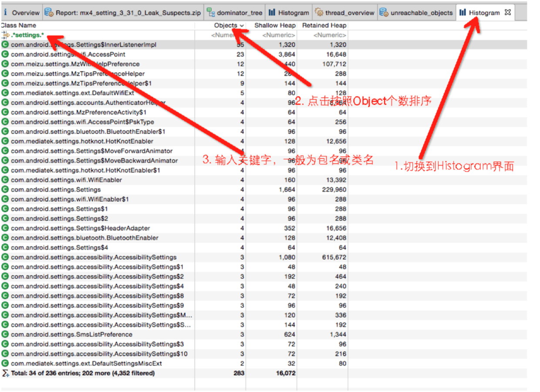Sort by the Shallow Heap column header

pos(275,25)
